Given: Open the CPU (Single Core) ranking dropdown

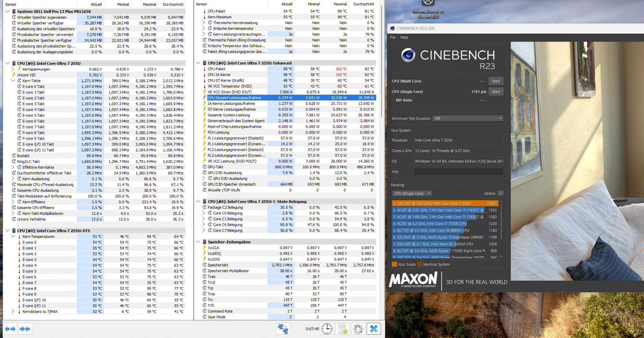Looking at the screenshot, I should point(412,193).
